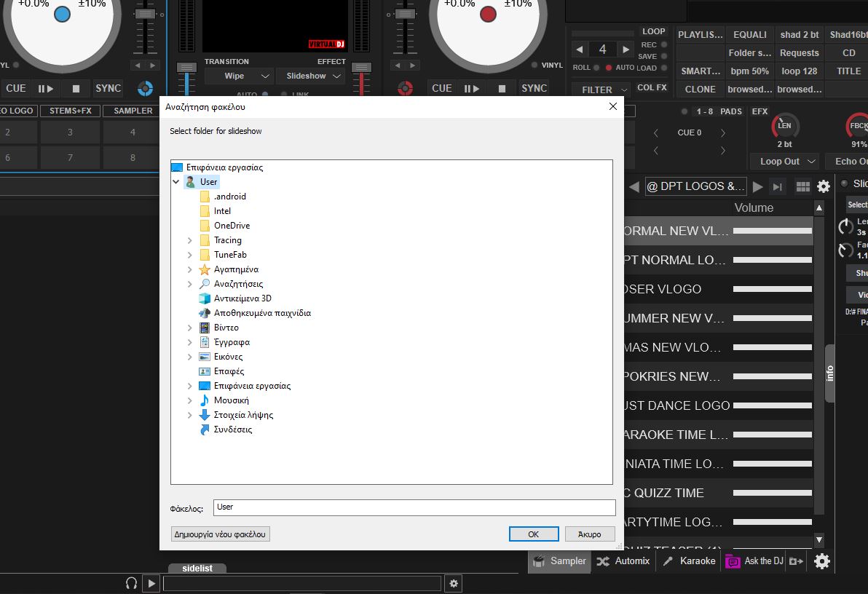Screen dimensions: 868x594
Task: Toggle ROLL loop mode
Action: pyautogui.click(x=585, y=68)
